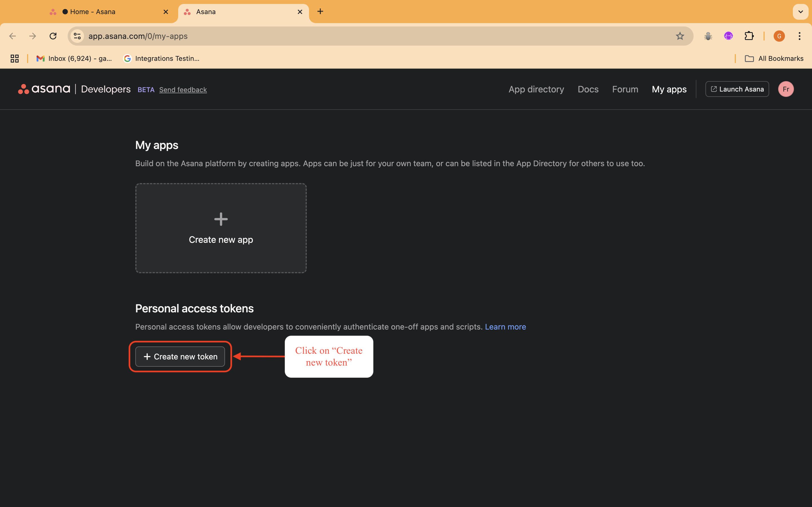Viewport: 812px width, 507px height.
Task: Open the purple extension icon
Action: click(728, 36)
